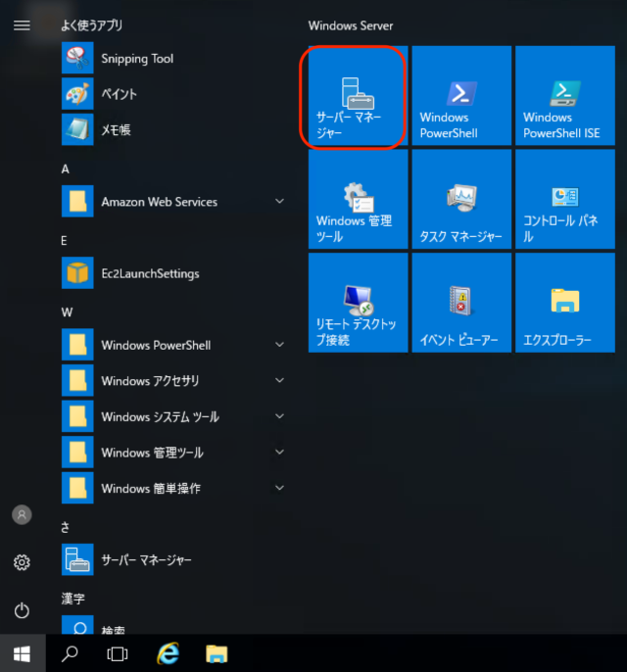The height and width of the screenshot is (672, 627).
Task: Click the Amazon Web Services folder icon
Action: coord(77,201)
